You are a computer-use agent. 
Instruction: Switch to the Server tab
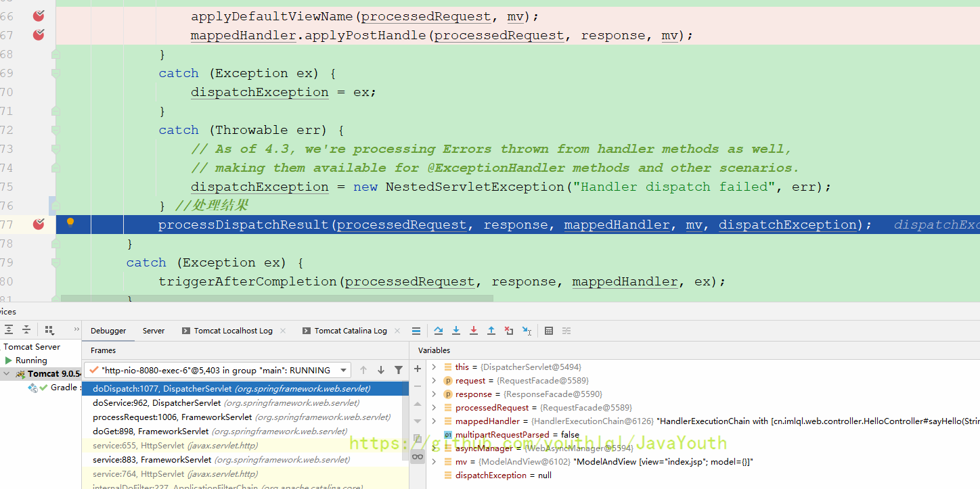tap(154, 331)
